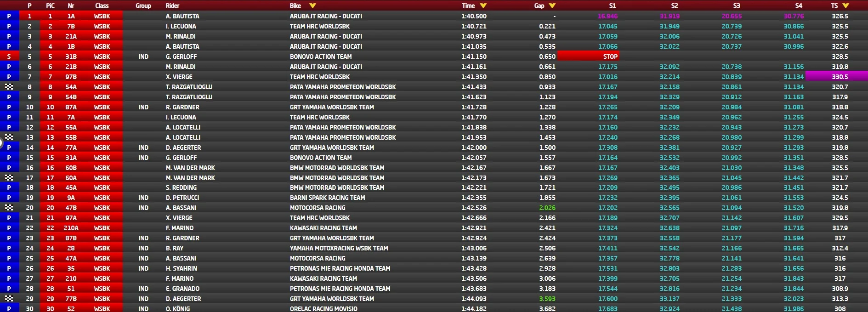Click the red WSBK class cell for 1A
This screenshot has height=312, width=868.
pyautogui.click(x=102, y=16)
